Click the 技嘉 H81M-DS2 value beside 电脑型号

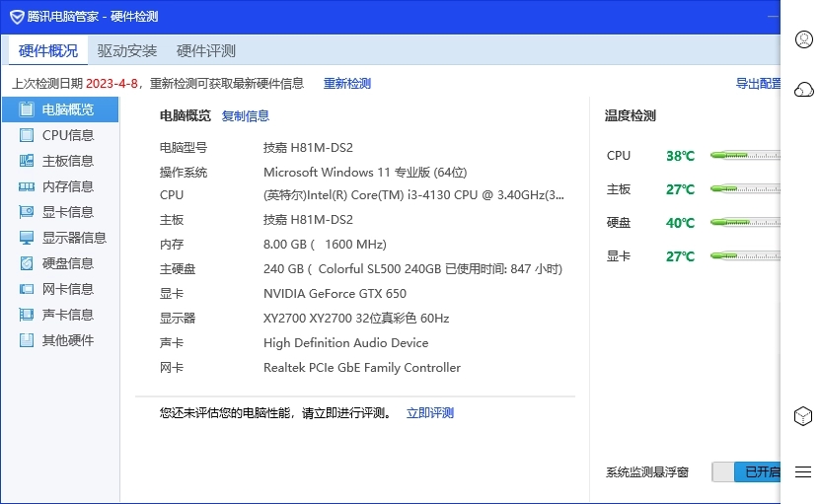coord(308,147)
